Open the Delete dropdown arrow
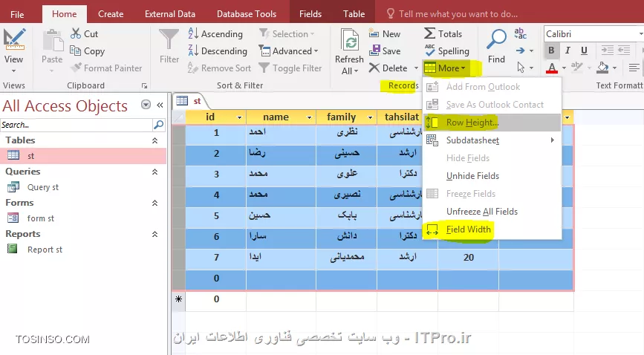The image size is (644, 355). tap(416, 68)
